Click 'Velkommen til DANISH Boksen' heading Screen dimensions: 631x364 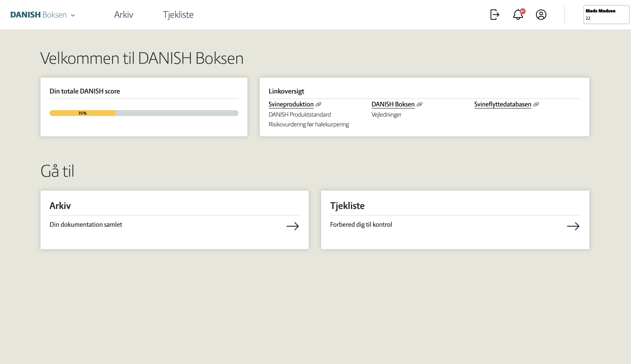[142, 58]
